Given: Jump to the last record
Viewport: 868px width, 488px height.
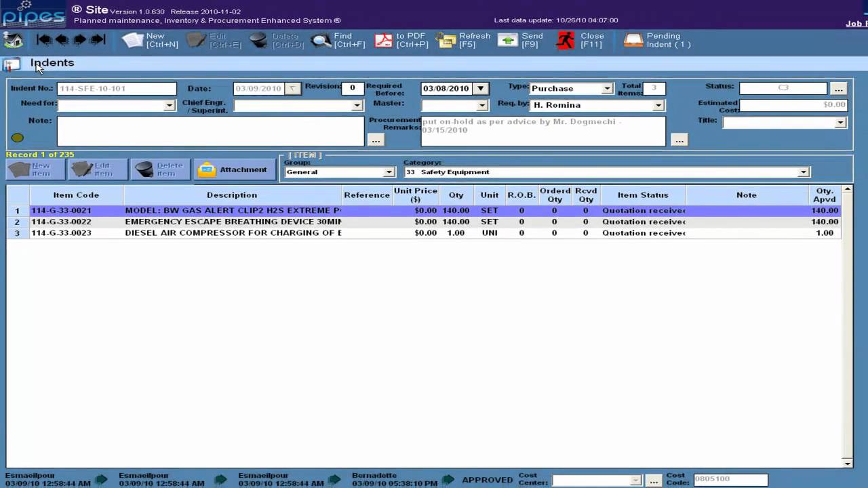Looking at the screenshot, I should coord(98,40).
